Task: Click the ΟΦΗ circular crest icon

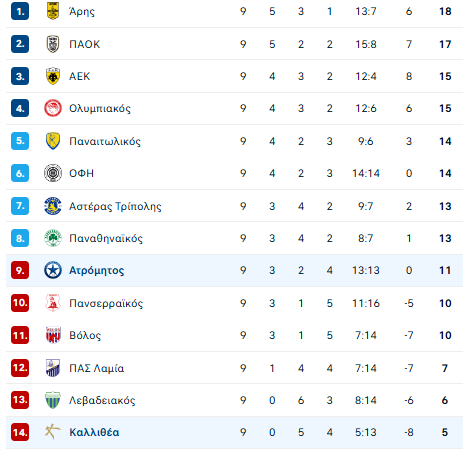Action: pyautogui.click(x=53, y=173)
